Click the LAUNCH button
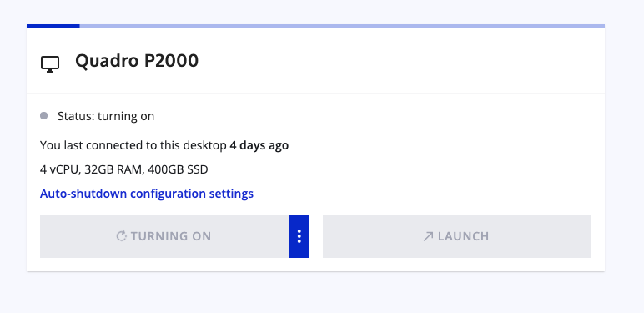 (457, 236)
